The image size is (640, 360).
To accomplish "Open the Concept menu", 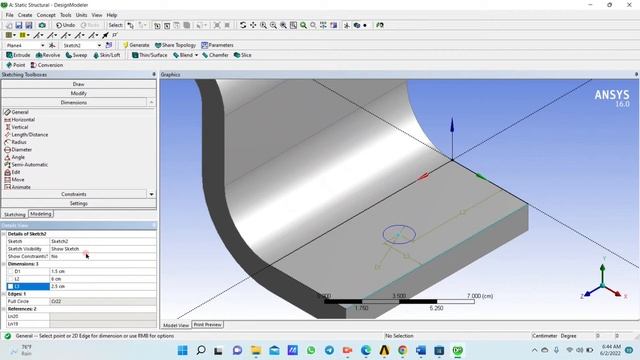I will coord(46,15).
